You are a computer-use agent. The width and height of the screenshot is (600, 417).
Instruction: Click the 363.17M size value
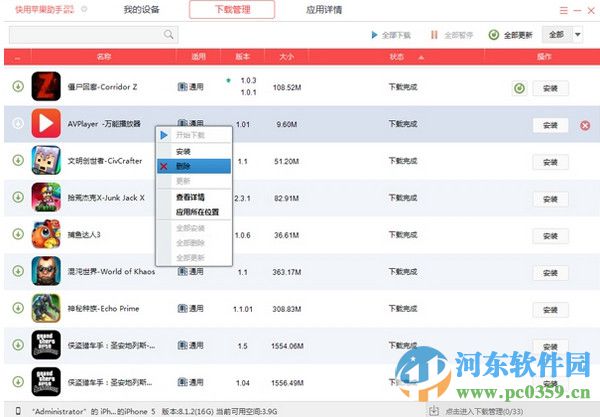(x=287, y=272)
